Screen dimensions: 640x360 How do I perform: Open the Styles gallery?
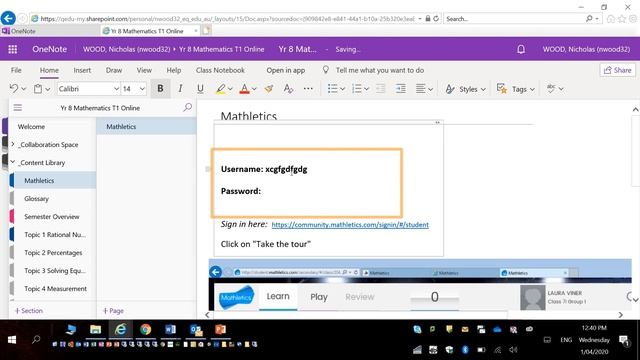[x=465, y=89]
